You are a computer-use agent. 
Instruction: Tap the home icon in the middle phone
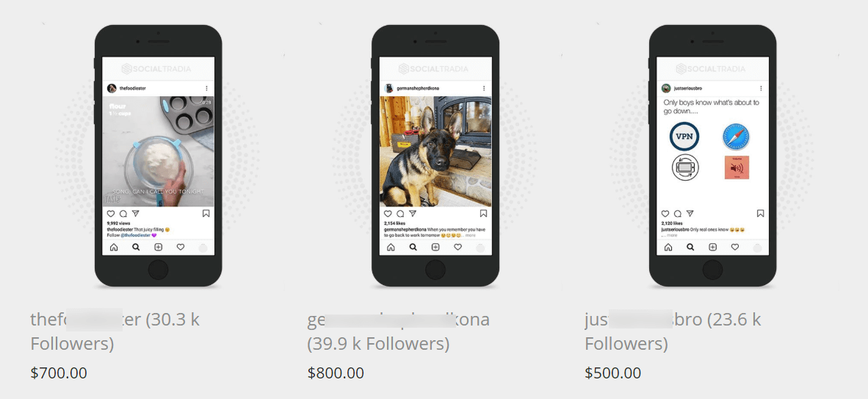(391, 247)
